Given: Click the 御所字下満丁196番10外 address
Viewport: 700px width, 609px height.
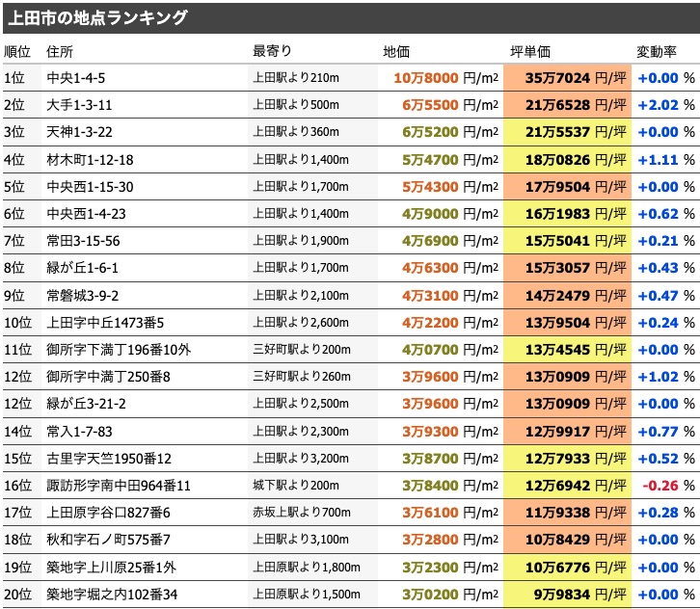Looking at the screenshot, I should (119, 350).
